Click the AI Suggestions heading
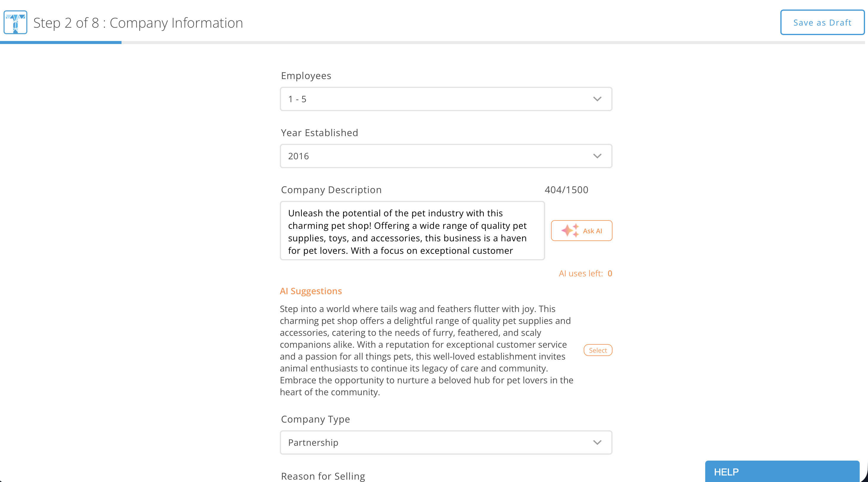The height and width of the screenshot is (482, 868). pos(311,291)
